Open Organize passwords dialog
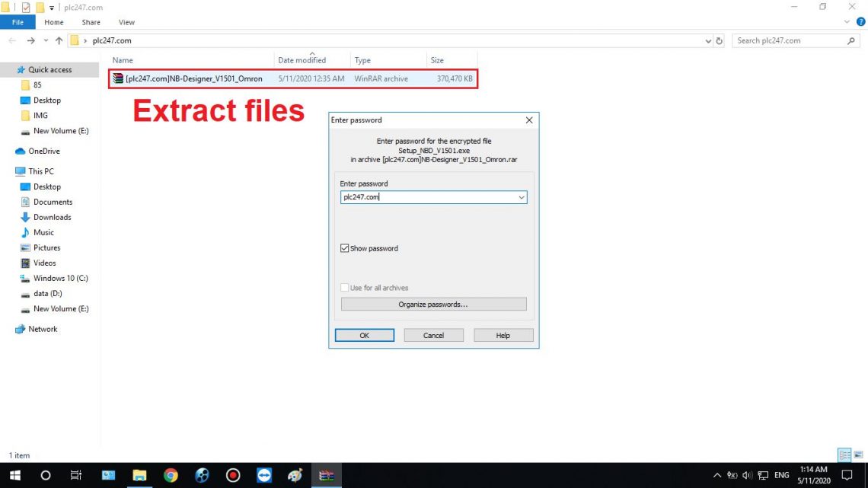Screen dimensions: 868x488 432,304
